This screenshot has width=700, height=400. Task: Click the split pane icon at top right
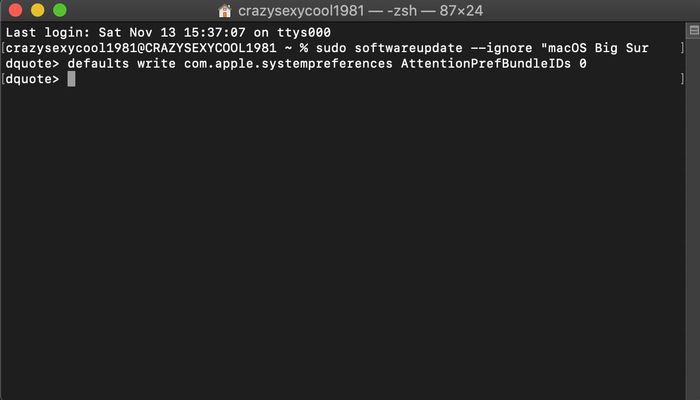point(694,30)
